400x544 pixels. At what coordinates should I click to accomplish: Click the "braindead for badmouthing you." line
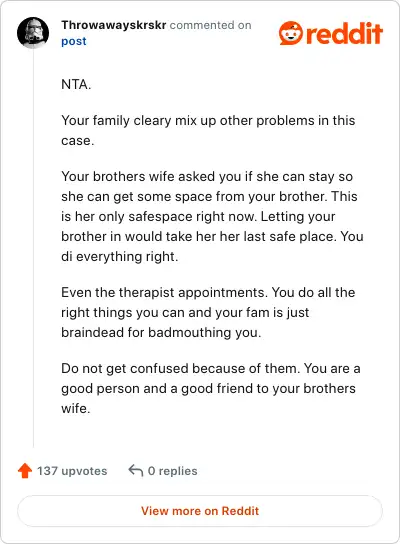[x=161, y=332]
